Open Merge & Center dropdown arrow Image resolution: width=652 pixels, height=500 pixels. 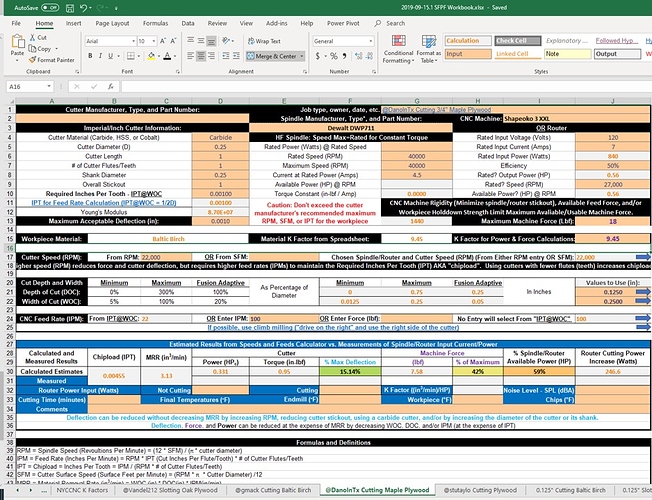[x=302, y=56]
